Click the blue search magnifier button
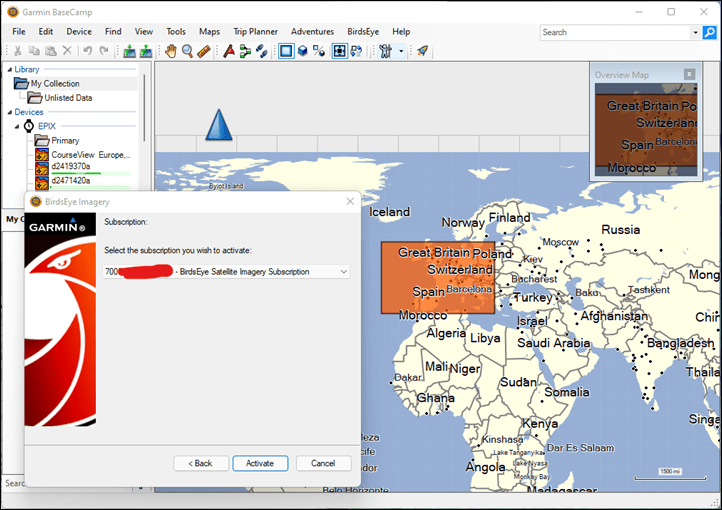722x510 pixels. 710,32
